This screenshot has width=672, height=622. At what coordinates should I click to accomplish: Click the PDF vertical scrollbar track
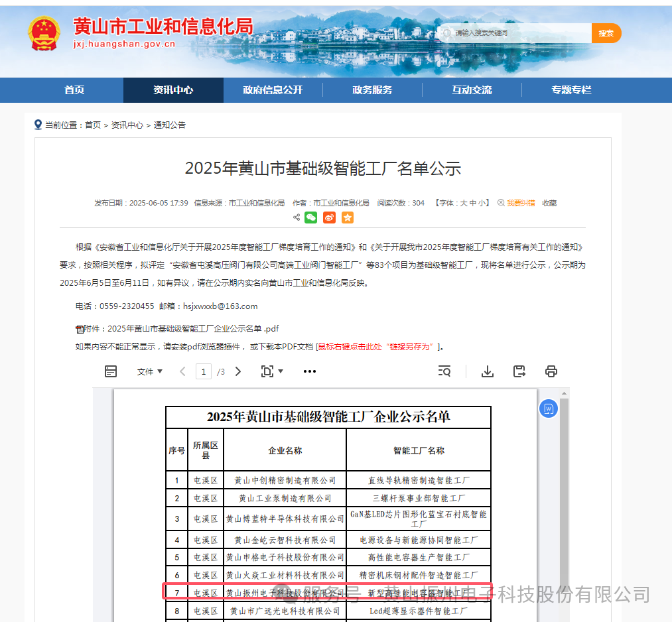click(564, 510)
